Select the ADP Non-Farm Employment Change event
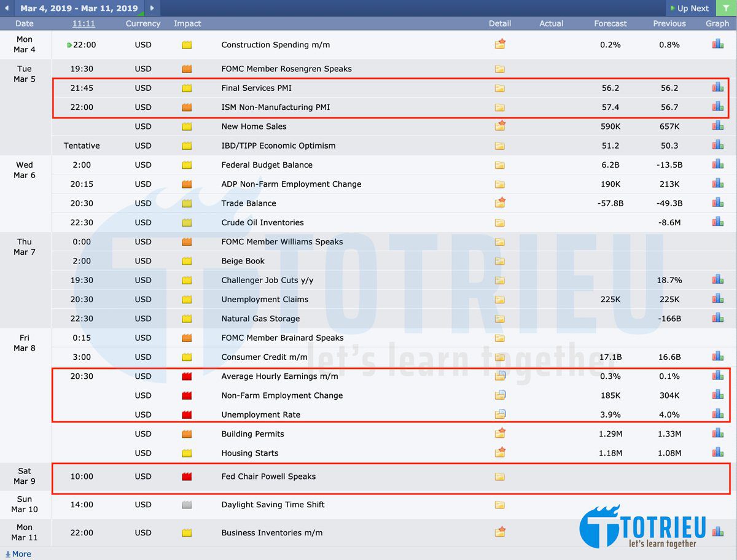Viewport: 737px width, 560px height. (291, 184)
